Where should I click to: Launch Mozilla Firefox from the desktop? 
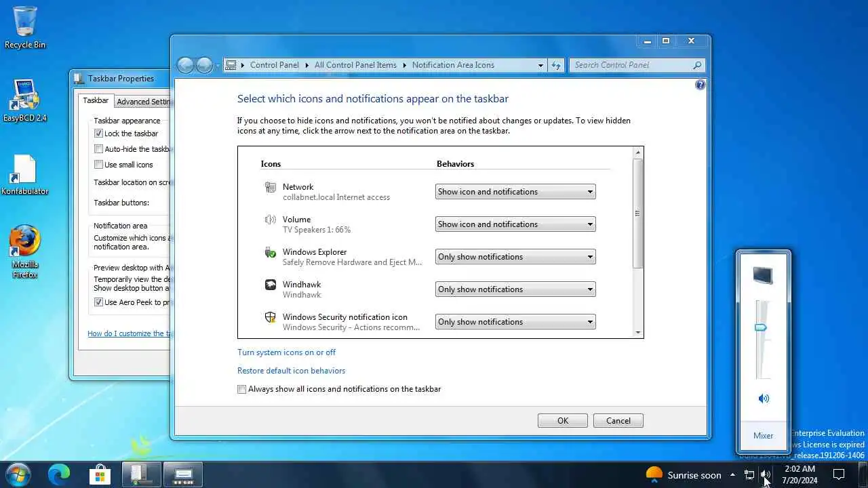tap(25, 251)
